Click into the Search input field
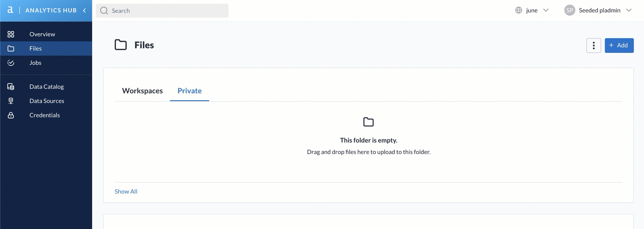Screen dimensions: 644x229 click(162, 11)
